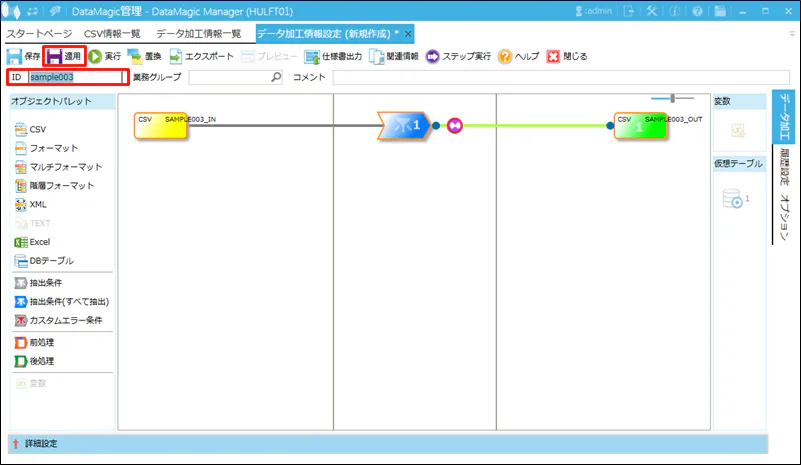Select 抽出条件(すべて抽出) palette item
Image resolution: width=801 pixels, height=465 pixels.
(62, 301)
